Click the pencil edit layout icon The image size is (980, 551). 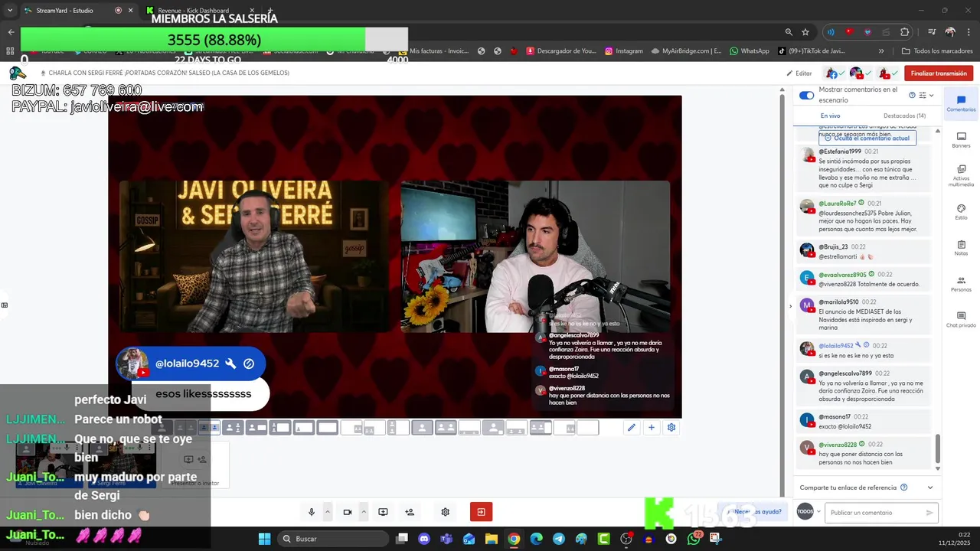click(632, 428)
